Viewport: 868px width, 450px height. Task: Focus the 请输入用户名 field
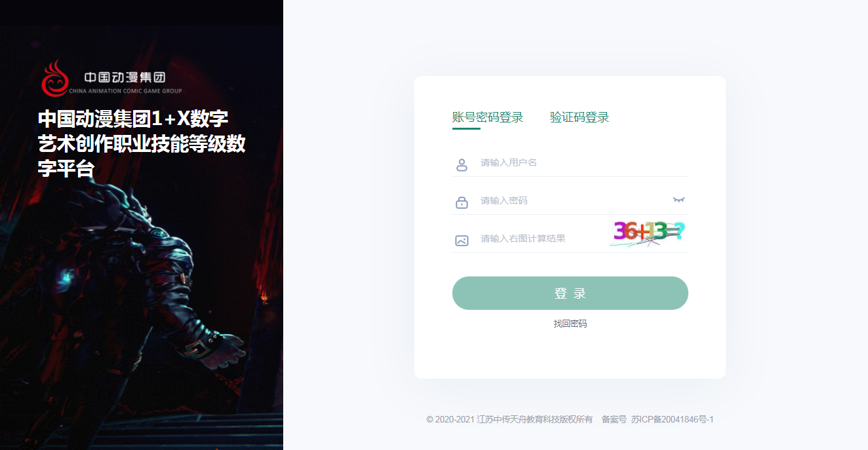pyautogui.click(x=570, y=162)
